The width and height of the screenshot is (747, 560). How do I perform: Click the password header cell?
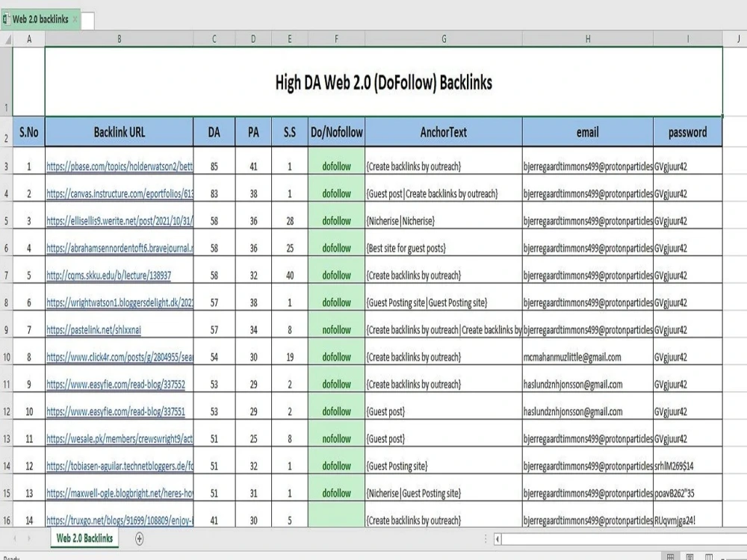point(687,132)
